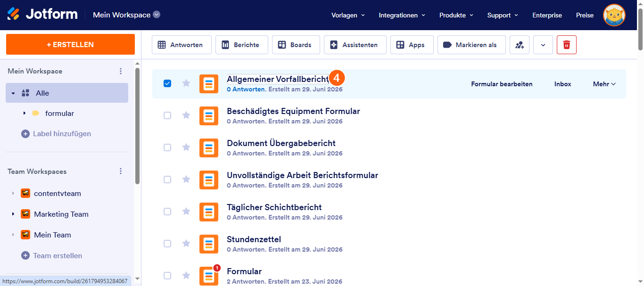Check the Dokument Übergabebericht checkbox

(x=167, y=147)
